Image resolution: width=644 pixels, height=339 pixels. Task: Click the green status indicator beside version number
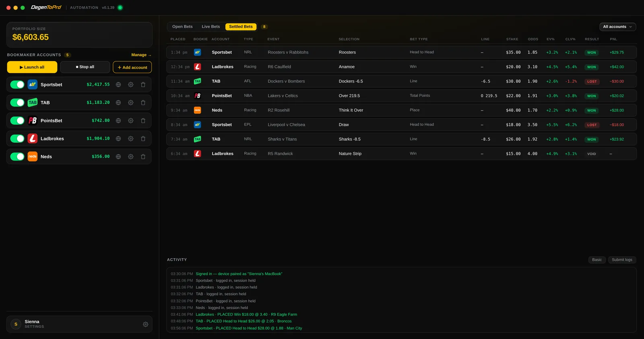click(120, 8)
